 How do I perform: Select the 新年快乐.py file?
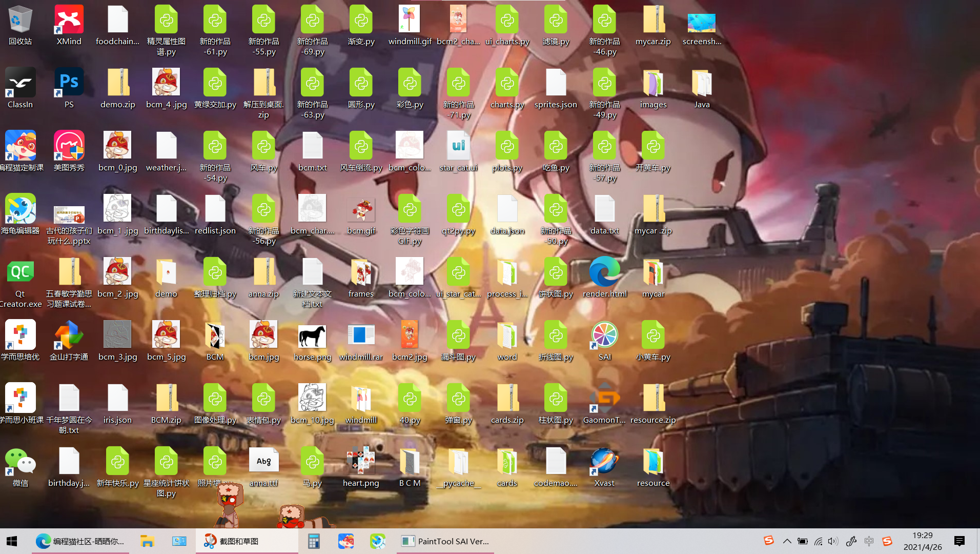(x=118, y=466)
